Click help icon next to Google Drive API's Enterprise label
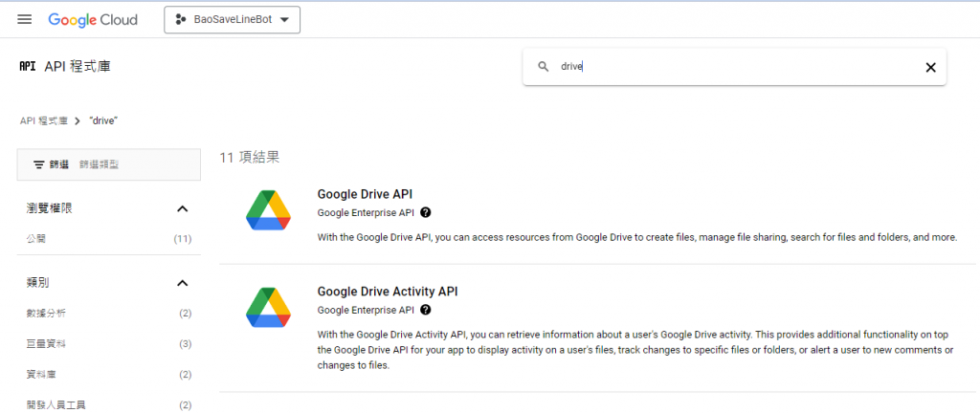Screen dimensions: 980x413 426,212
